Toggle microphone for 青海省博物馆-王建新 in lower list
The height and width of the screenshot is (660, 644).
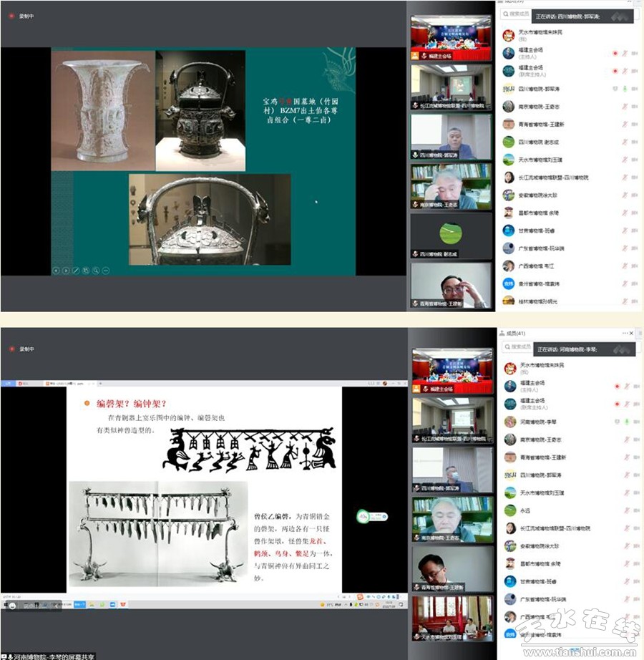pyautogui.click(x=625, y=457)
